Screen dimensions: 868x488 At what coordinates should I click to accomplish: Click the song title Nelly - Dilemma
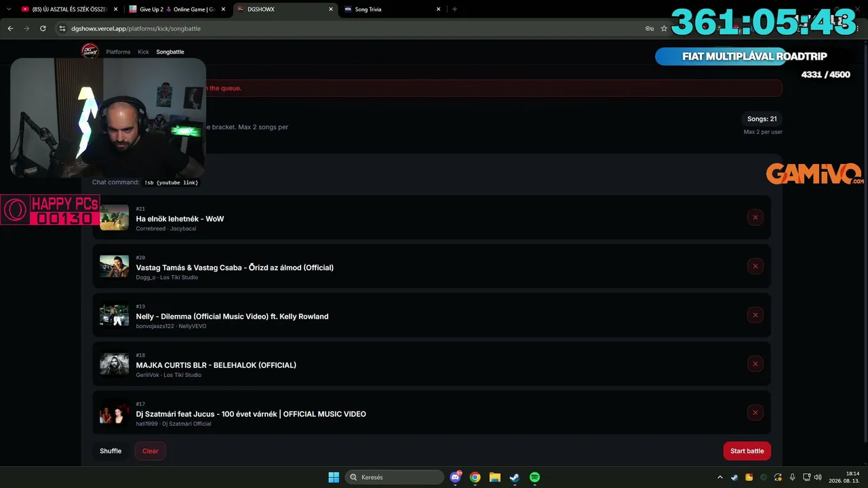(x=232, y=317)
